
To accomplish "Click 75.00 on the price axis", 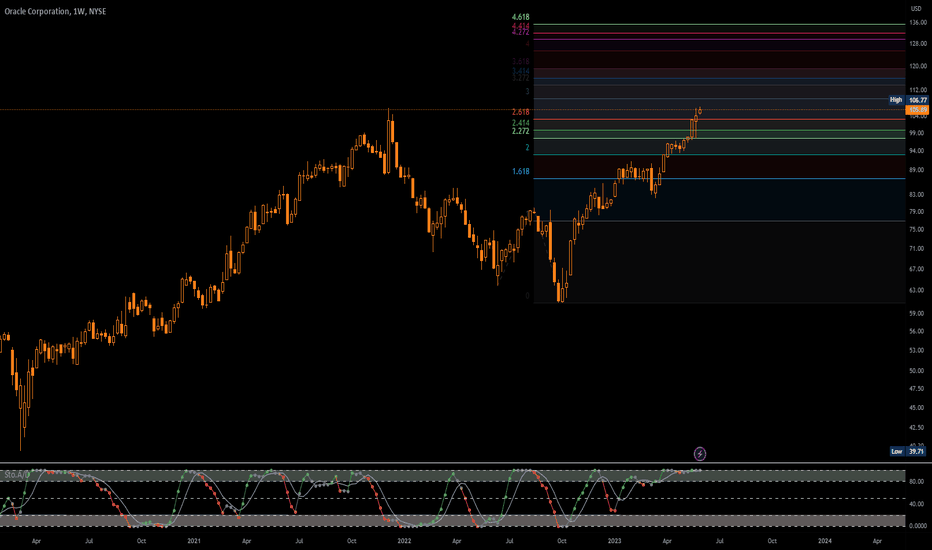I will [916, 230].
